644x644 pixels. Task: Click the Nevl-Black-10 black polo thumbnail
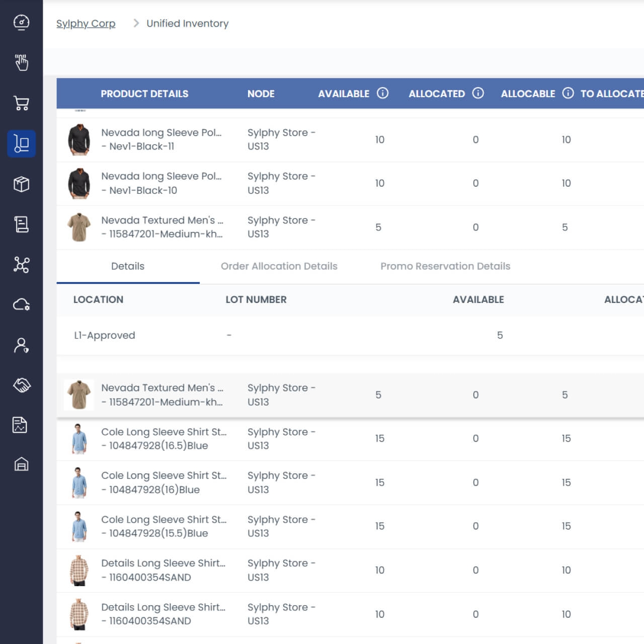pyautogui.click(x=79, y=184)
